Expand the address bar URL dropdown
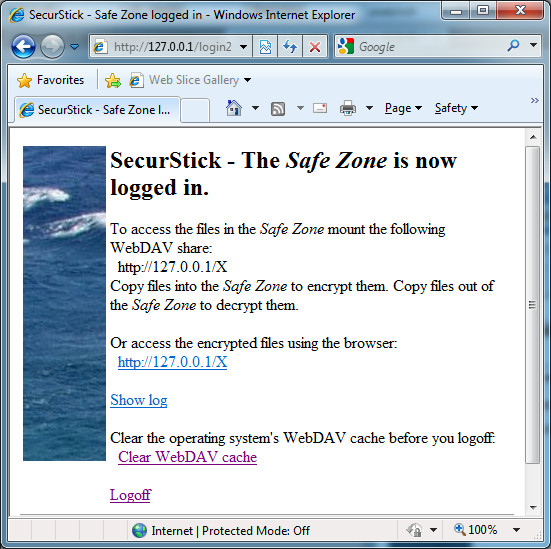The height and width of the screenshot is (549, 551). coord(243,46)
